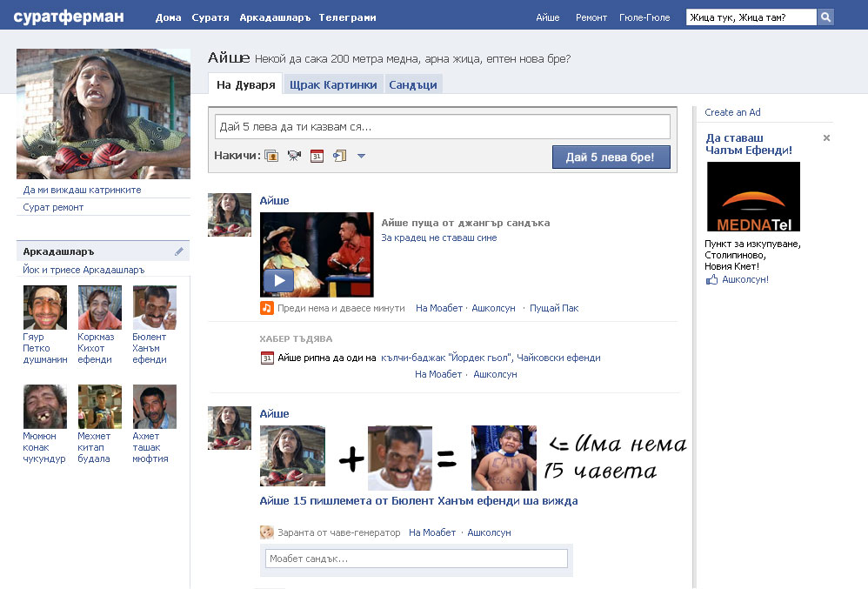Close the MEDNATel ad with X
Screen dimensions: 868x589
826,138
